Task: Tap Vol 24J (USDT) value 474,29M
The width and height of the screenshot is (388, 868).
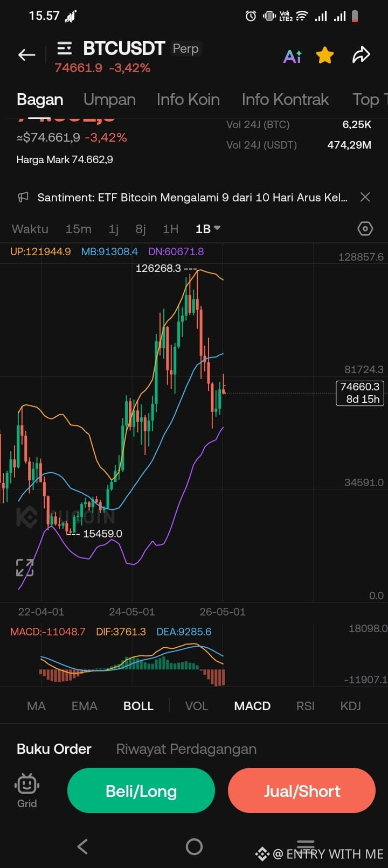Action: pos(349,145)
